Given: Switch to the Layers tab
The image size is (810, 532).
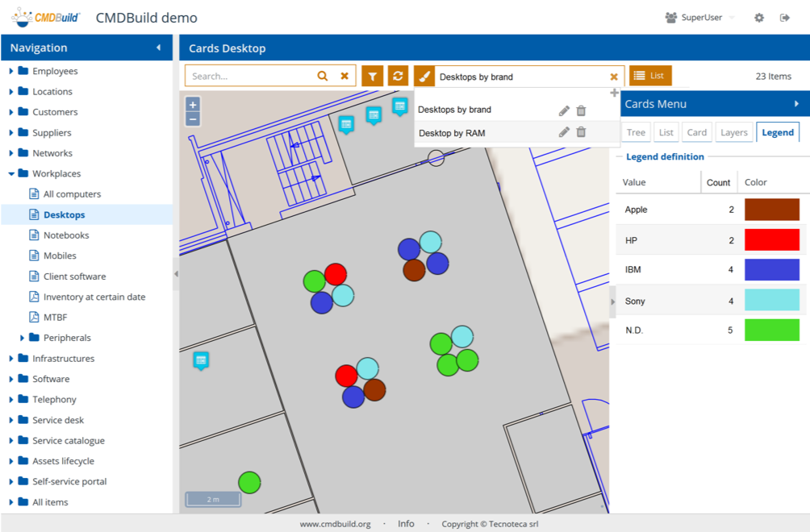Looking at the screenshot, I should [733, 133].
